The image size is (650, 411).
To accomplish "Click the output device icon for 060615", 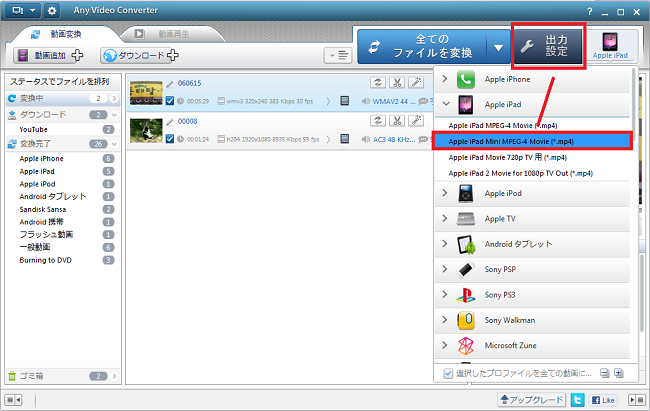I will click(344, 101).
